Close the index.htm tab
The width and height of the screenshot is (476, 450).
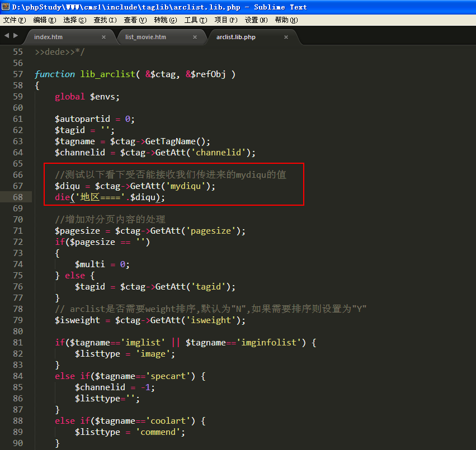pos(103,37)
